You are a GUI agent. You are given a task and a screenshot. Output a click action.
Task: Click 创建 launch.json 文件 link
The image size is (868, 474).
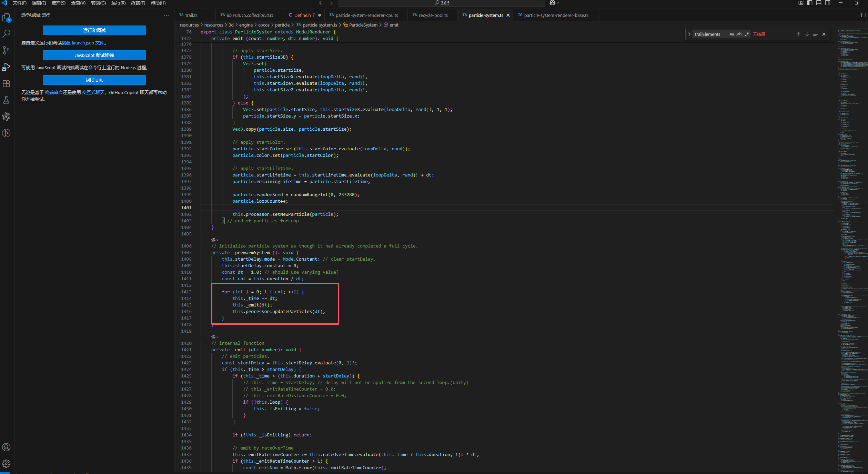[x=83, y=43]
